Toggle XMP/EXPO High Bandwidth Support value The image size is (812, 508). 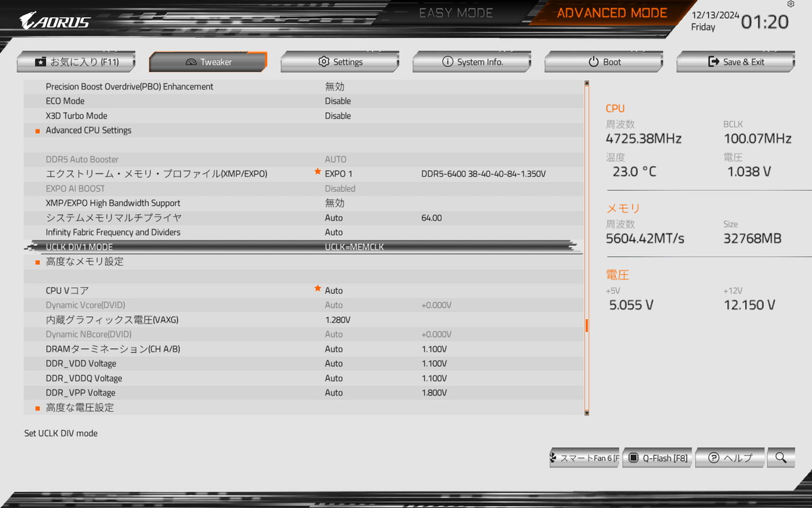click(334, 203)
